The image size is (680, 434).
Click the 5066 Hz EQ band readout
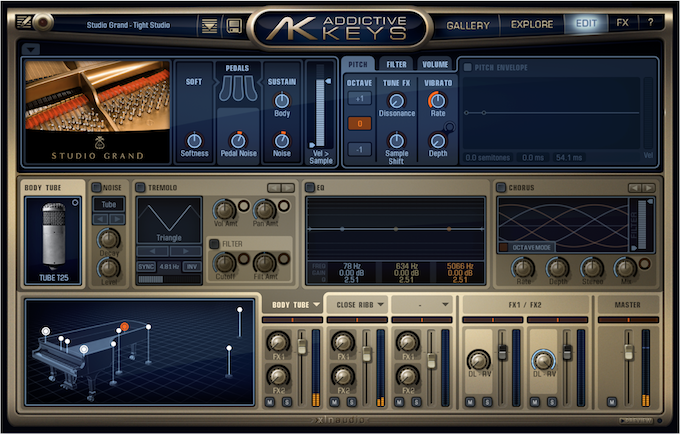coord(460,273)
